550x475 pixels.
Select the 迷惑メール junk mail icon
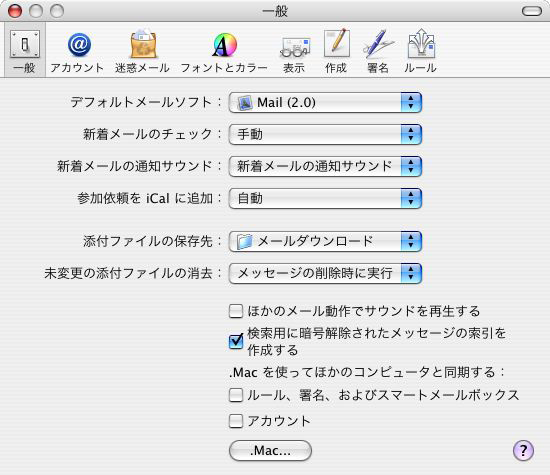[142, 52]
